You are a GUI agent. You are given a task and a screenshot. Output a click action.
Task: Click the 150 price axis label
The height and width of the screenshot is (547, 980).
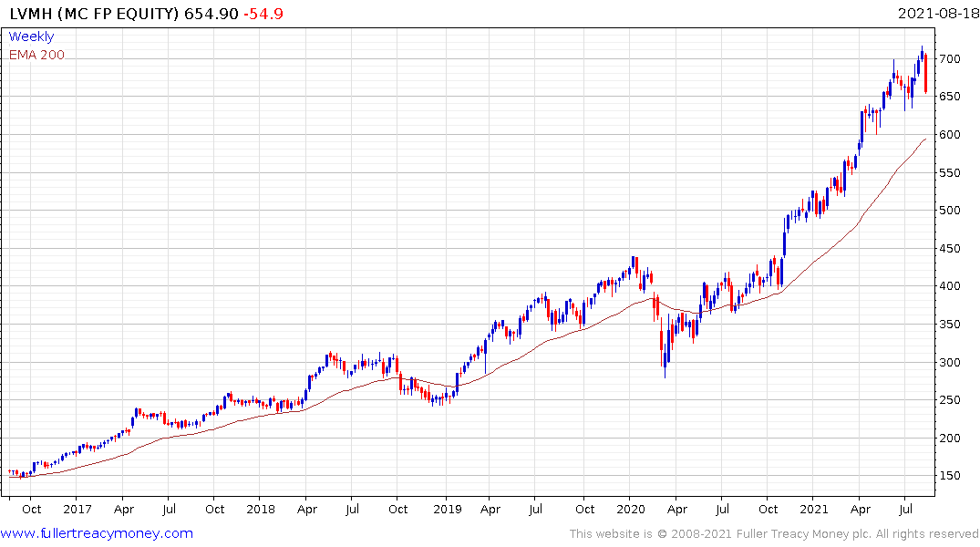949,475
